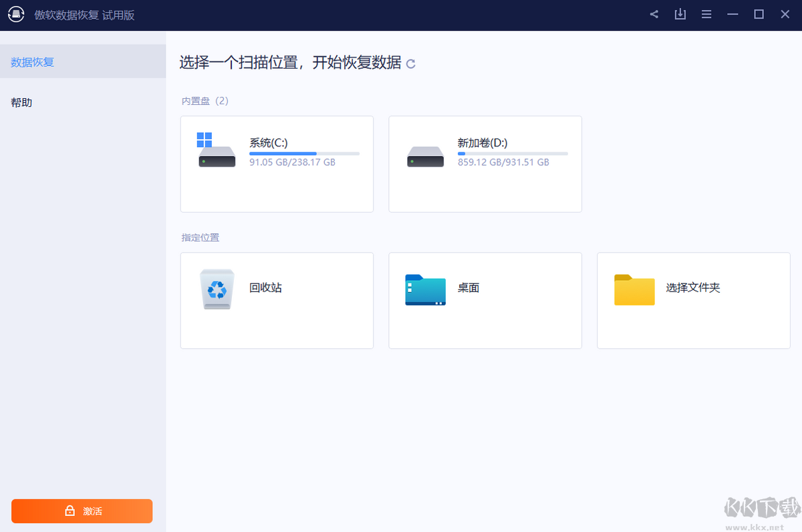Click the share icon in the title bar
The width and height of the screenshot is (802, 532).
(654, 15)
